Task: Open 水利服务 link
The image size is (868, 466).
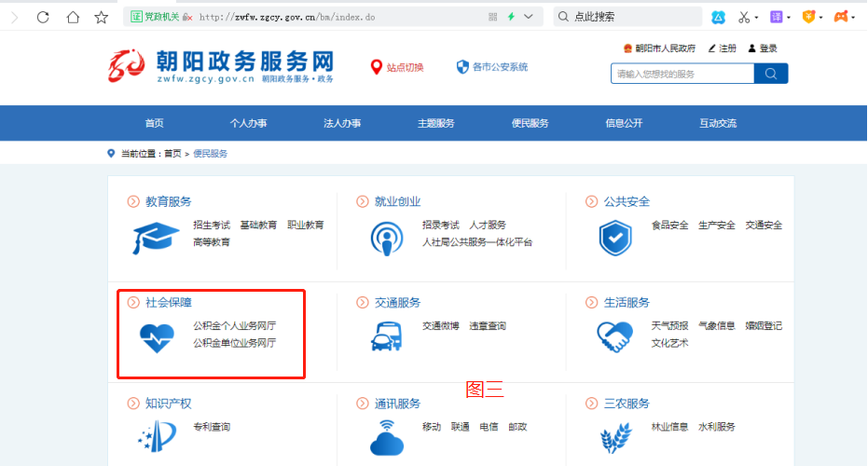Action: pos(717,427)
